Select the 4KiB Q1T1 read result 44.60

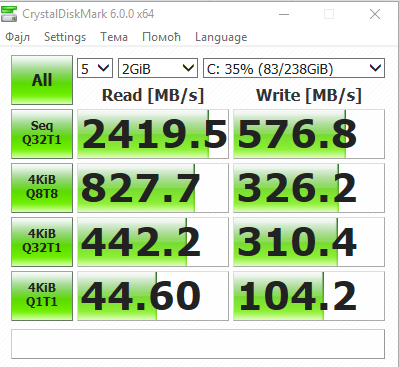pos(153,296)
